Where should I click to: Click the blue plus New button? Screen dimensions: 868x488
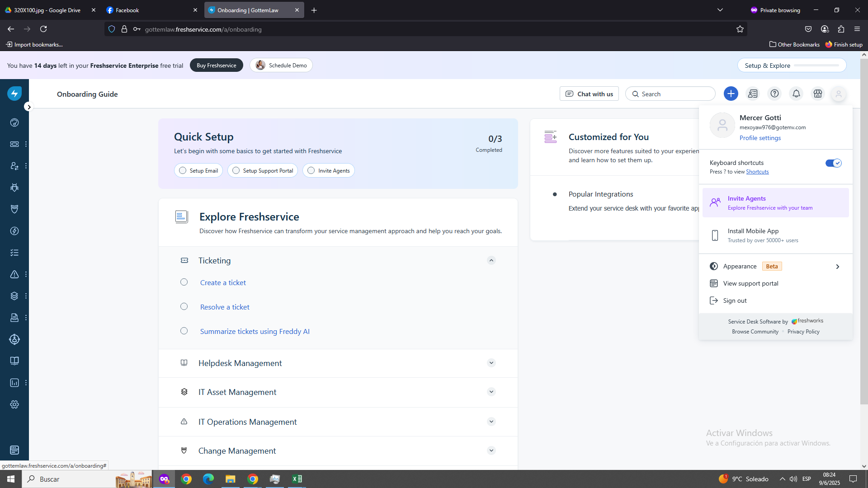[x=731, y=94]
